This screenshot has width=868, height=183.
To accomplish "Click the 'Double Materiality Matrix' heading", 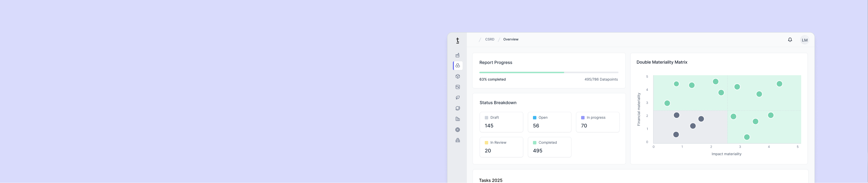I will pyautogui.click(x=662, y=62).
